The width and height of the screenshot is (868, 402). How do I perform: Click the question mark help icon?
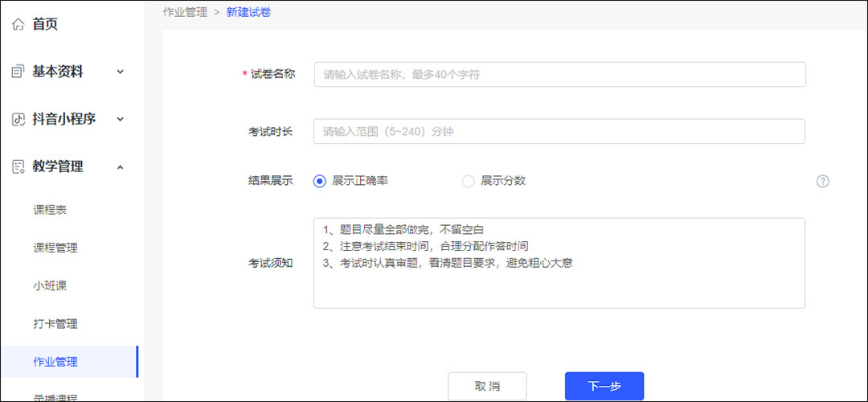pos(823,182)
